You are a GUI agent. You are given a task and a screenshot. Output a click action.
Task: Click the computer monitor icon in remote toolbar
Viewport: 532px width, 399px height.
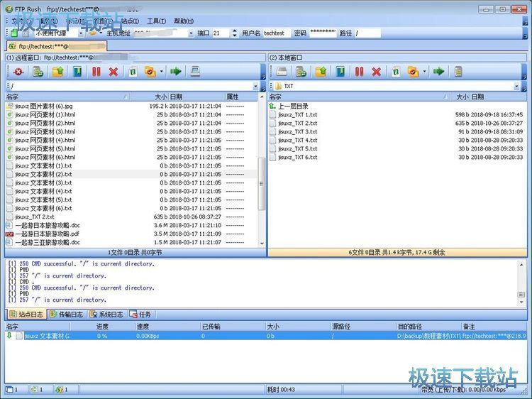(195, 71)
